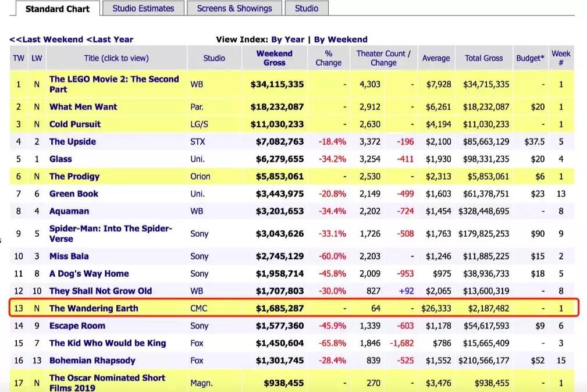
Task: Click the Title column header
Action: (x=116, y=58)
